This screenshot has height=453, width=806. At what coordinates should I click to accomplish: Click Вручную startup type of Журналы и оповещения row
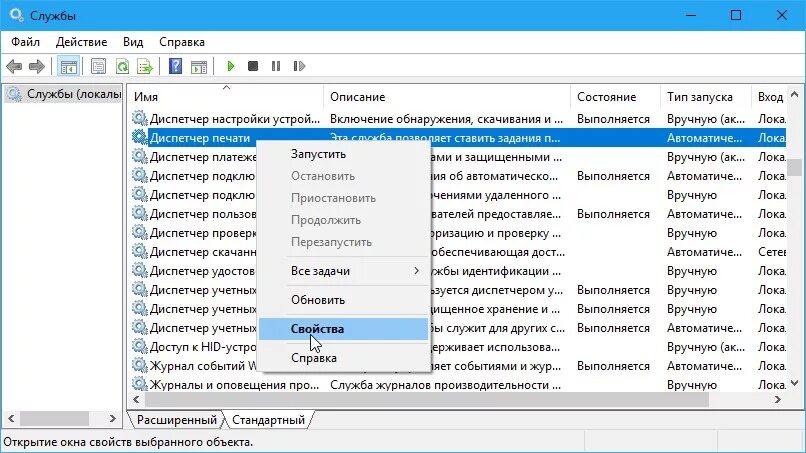692,385
